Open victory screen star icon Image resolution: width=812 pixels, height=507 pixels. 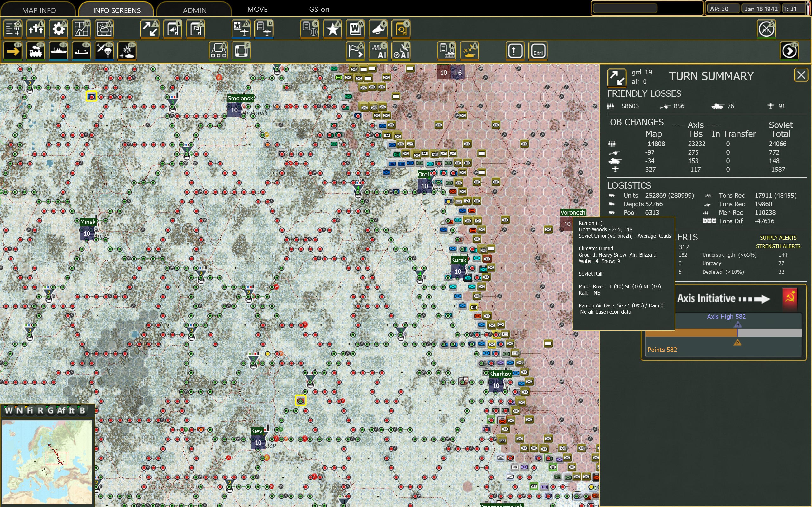pos(332,29)
